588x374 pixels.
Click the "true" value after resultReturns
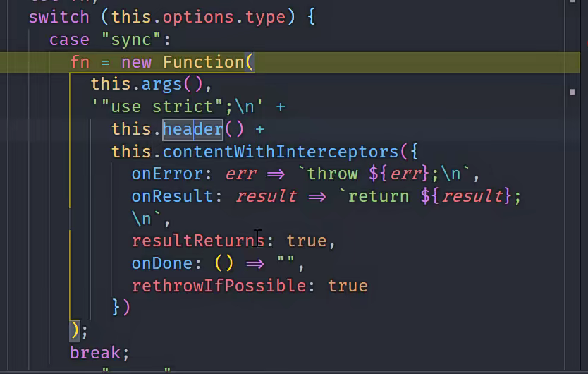[306, 241]
